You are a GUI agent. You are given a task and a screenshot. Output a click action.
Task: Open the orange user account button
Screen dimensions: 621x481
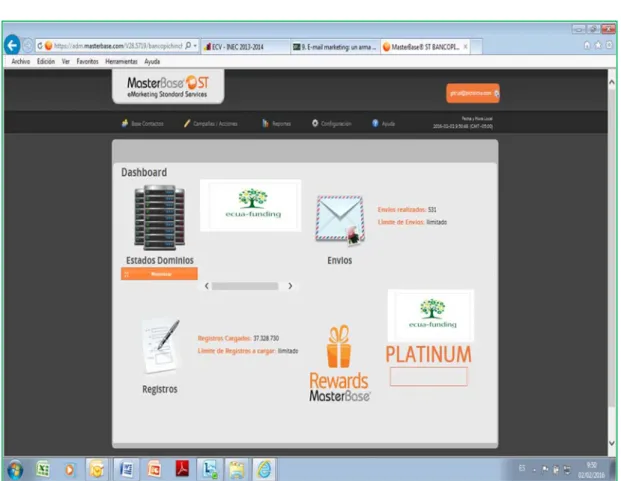473,93
